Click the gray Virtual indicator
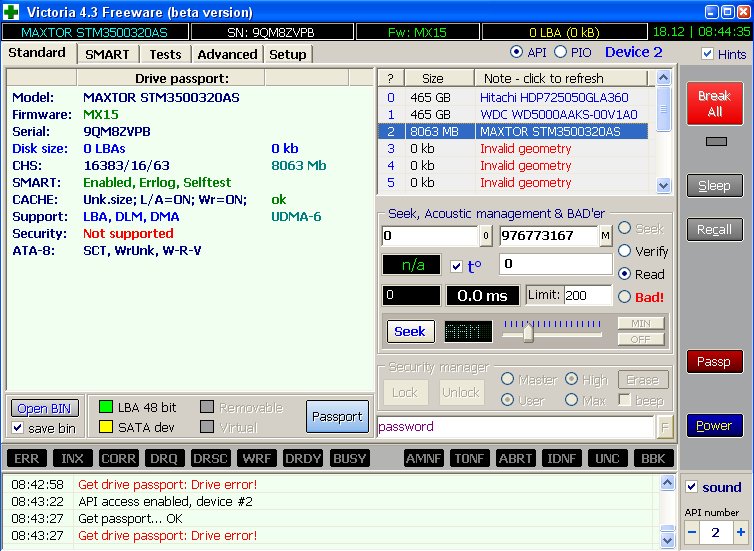 click(x=207, y=427)
